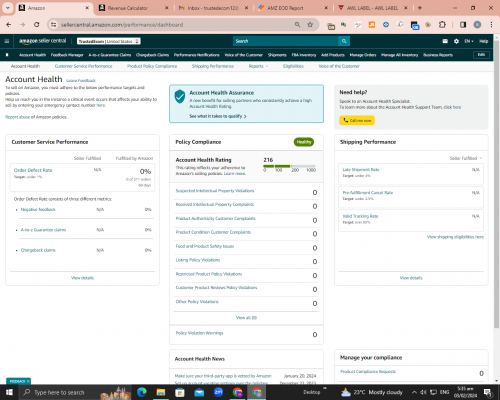This screenshot has height=400, width=500.
Task: Open Customer Service Performance subnav tab
Action: pyautogui.click(x=83, y=66)
